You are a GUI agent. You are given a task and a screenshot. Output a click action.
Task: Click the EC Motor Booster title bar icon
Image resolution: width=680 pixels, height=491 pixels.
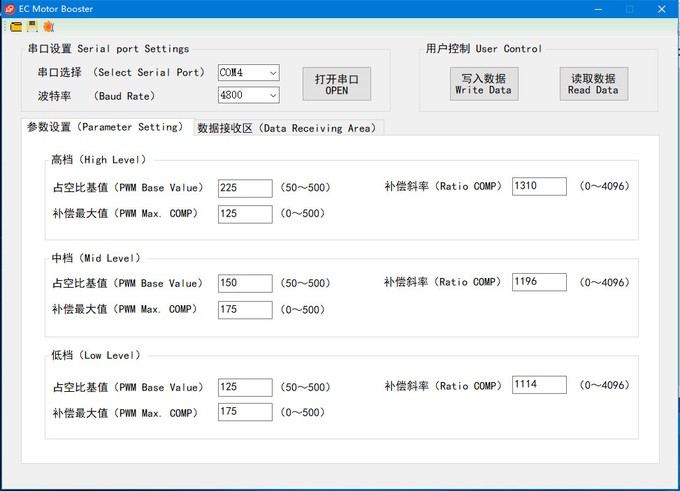pos(9,9)
